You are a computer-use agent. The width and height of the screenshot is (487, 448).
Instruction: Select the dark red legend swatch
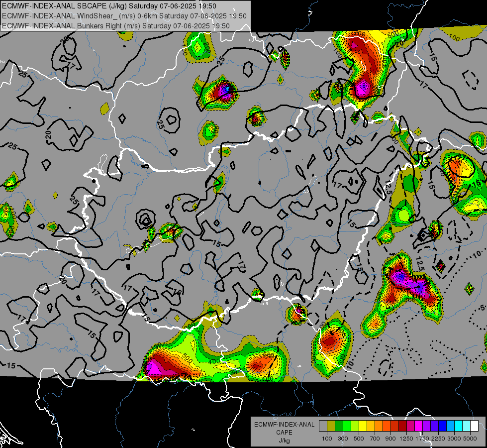(x=403, y=426)
